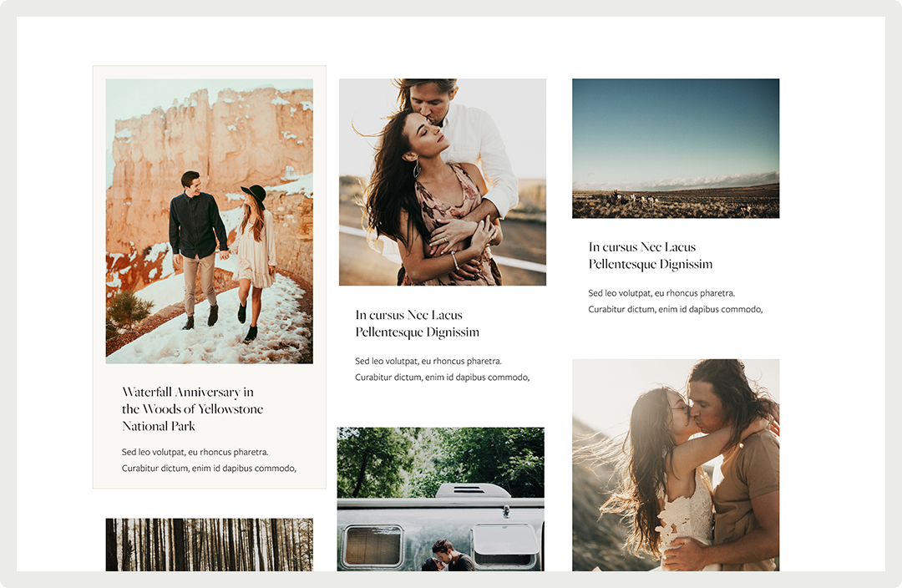
Task: Open the silver Airstream trailer photo
Action: pyautogui.click(x=441, y=499)
